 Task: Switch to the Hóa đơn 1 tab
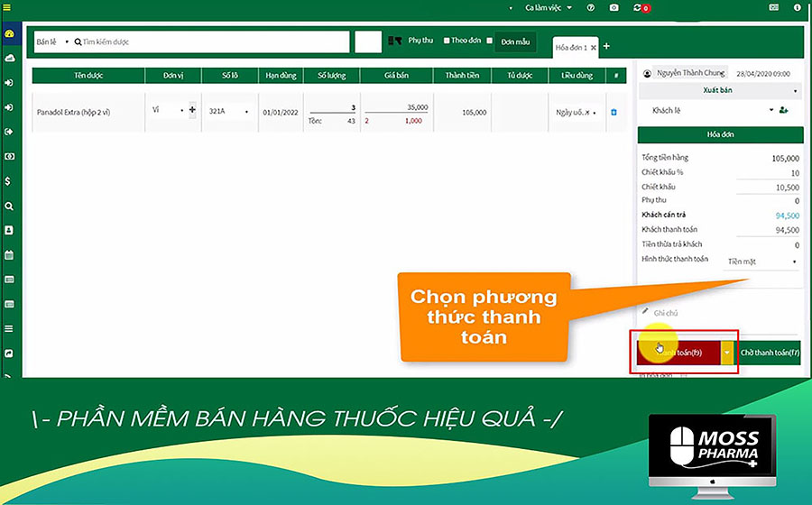click(x=571, y=48)
